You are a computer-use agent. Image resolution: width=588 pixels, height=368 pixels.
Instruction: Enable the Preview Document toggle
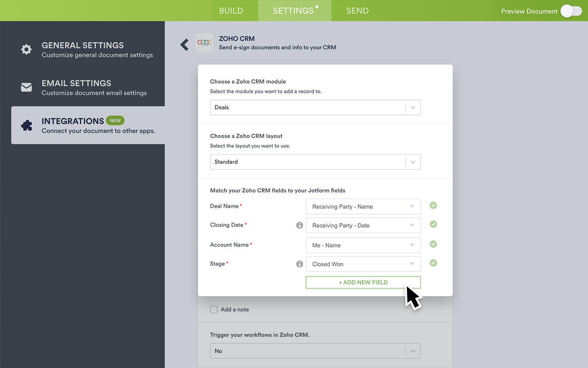click(x=571, y=11)
